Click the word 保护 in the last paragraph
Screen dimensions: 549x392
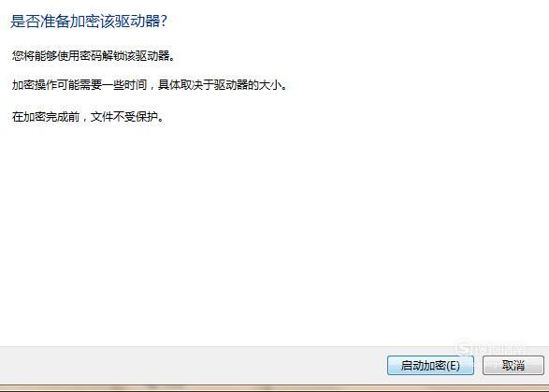point(147,117)
